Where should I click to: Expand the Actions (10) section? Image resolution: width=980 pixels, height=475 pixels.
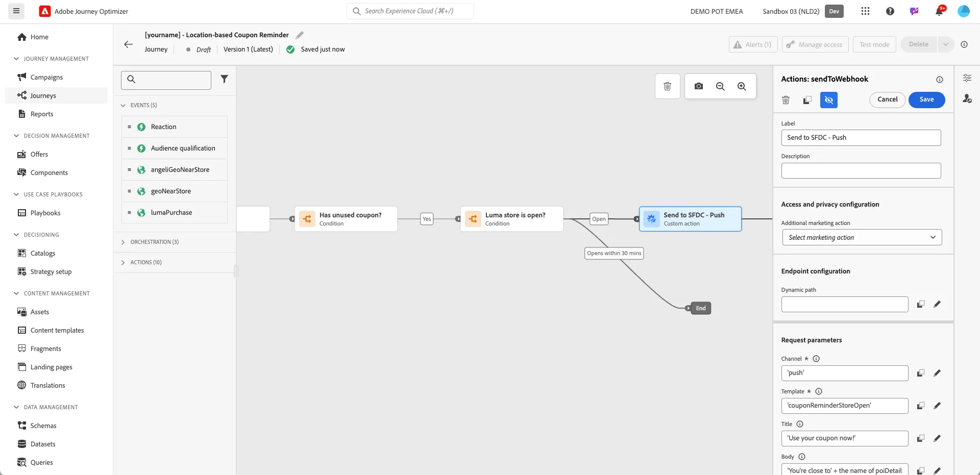point(123,262)
